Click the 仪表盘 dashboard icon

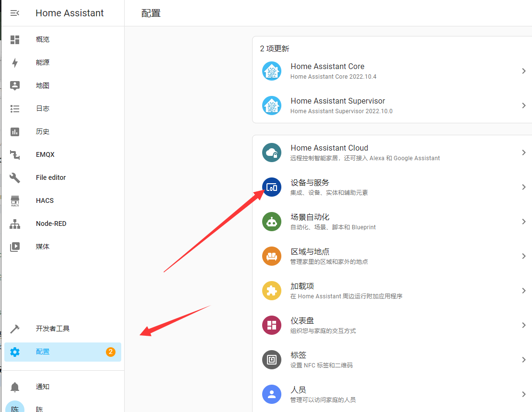click(x=271, y=325)
